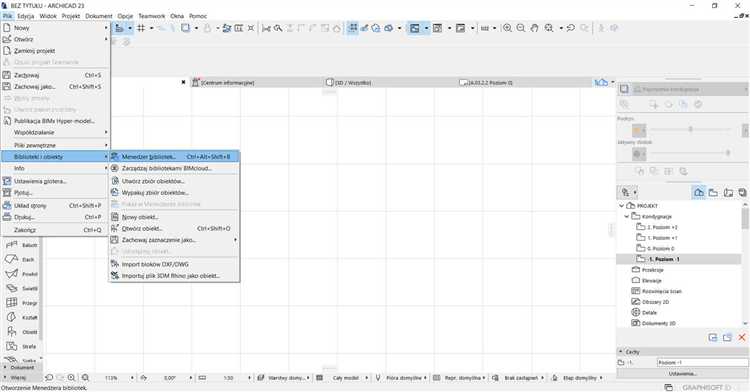The image size is (750, 392).
Task: Click the Zoom Out magnifier in top toolbar
Action: point(521,28)
